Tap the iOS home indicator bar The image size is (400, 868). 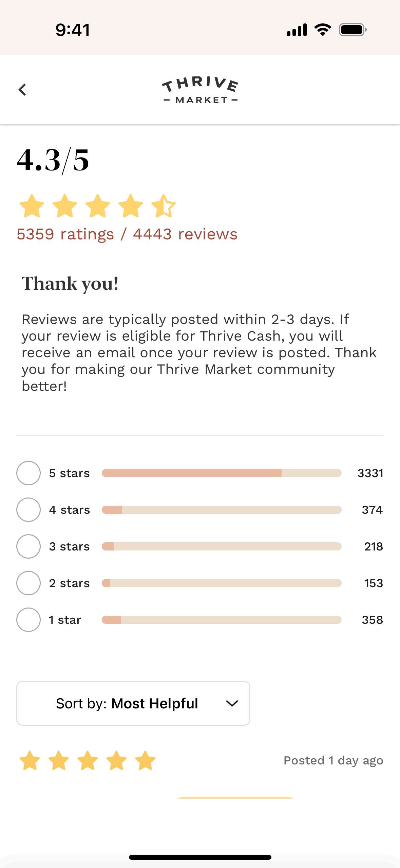point(200,857)
